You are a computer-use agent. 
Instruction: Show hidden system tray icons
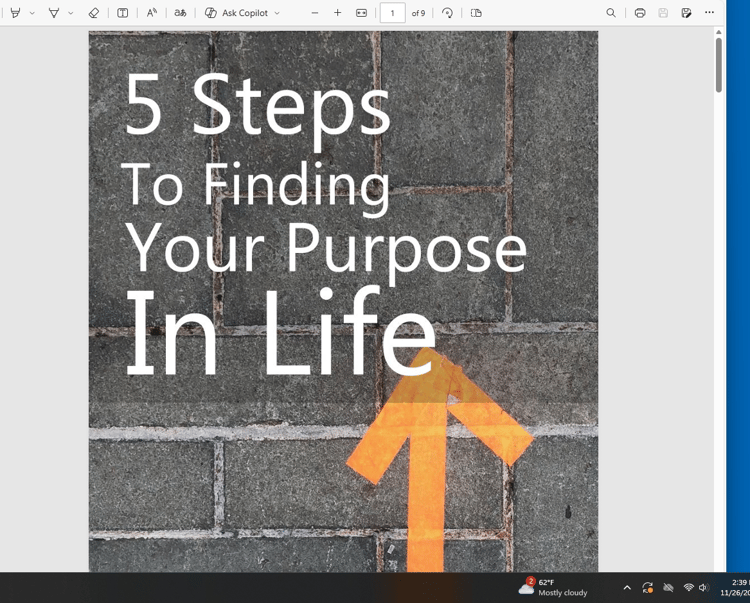pyautogui.click(x=627, y=588)
